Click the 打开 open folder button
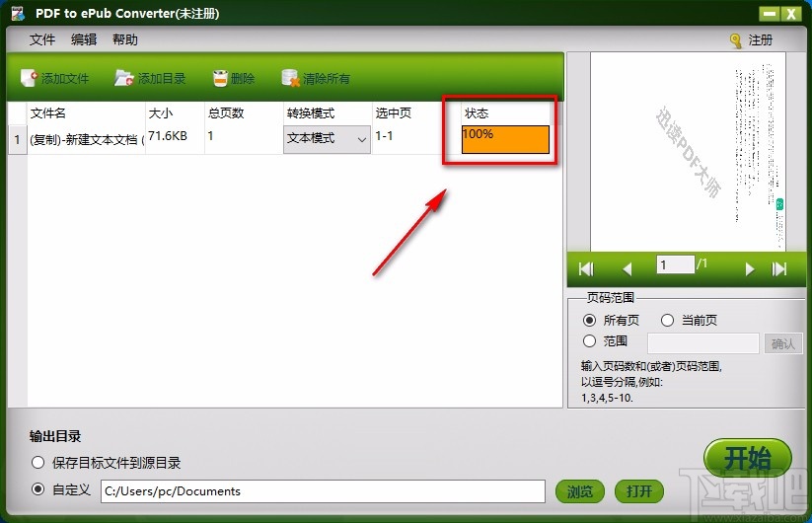The width and height of the screenshot is (812, 523). point(639,491)
